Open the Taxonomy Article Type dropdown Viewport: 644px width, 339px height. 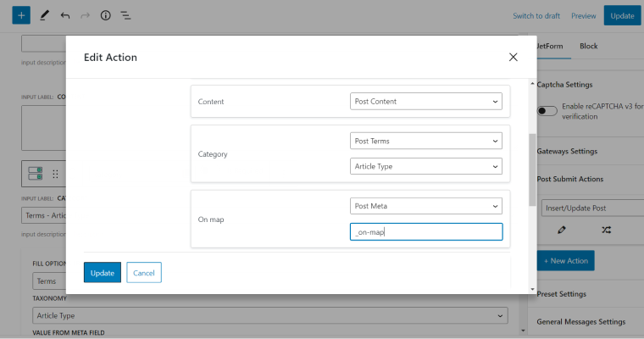coord(269,315)
